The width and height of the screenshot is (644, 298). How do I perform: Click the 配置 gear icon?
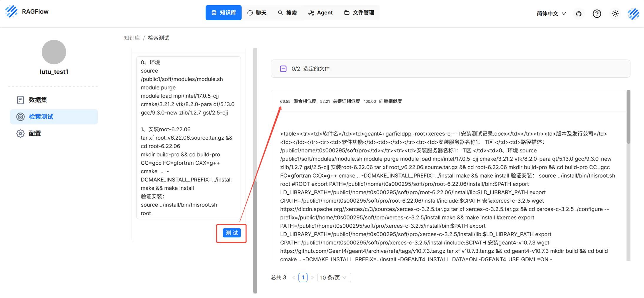(20, 134)
